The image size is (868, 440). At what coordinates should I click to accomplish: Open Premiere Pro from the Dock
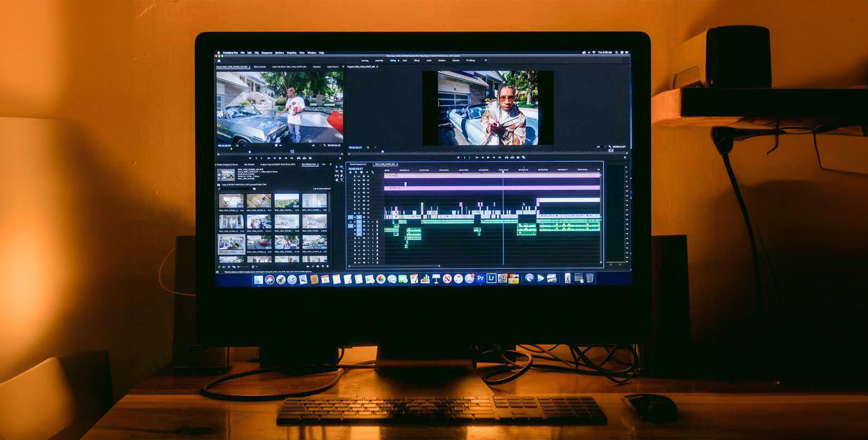pos(480,278)
